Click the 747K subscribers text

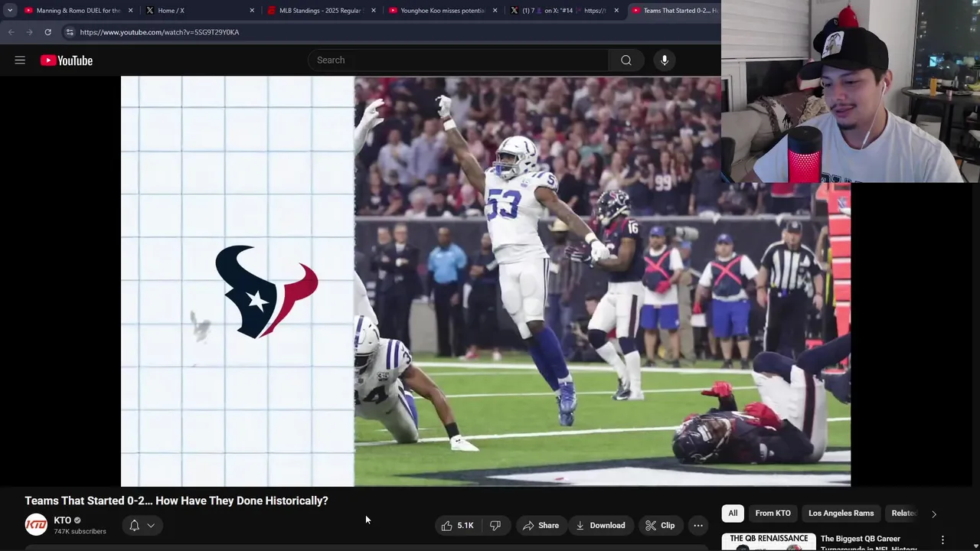(80, 531)
